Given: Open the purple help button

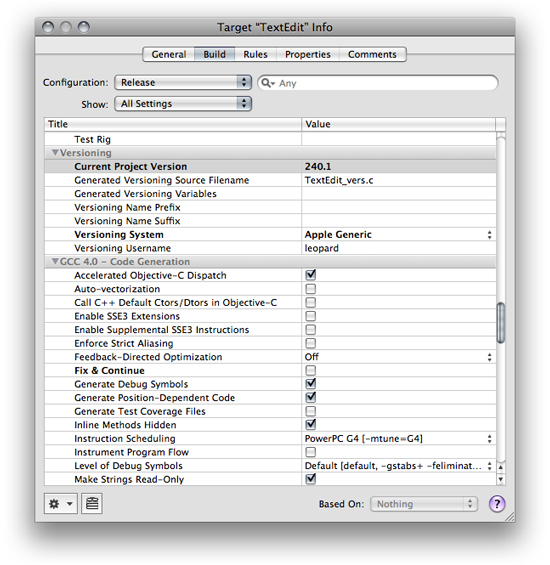Looking at the screenshot, I should click(x=497, y=503).
